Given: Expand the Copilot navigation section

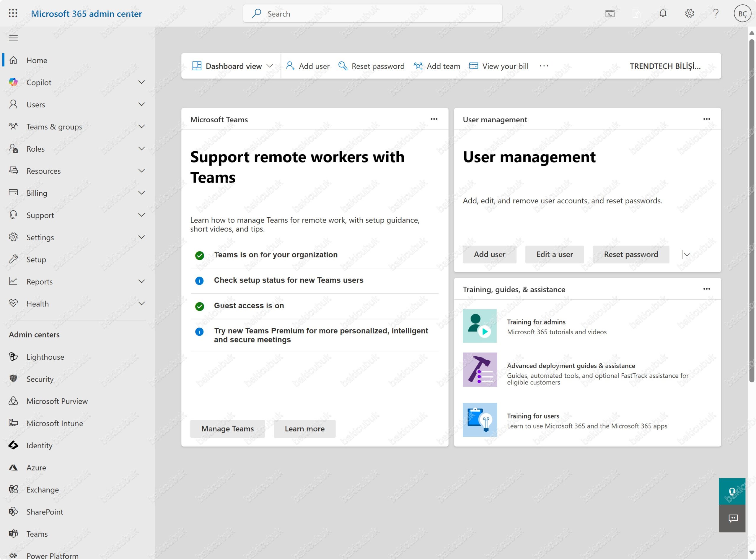Looking at the screenshot, I should [x=141, y=82].
